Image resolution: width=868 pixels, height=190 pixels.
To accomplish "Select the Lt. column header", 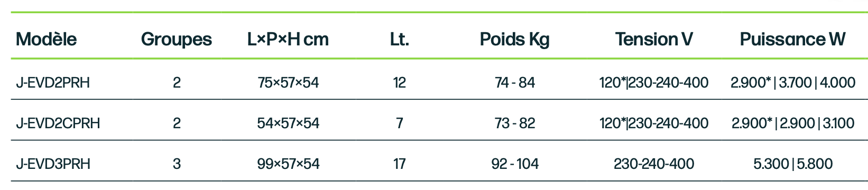I will pos(399,39).
